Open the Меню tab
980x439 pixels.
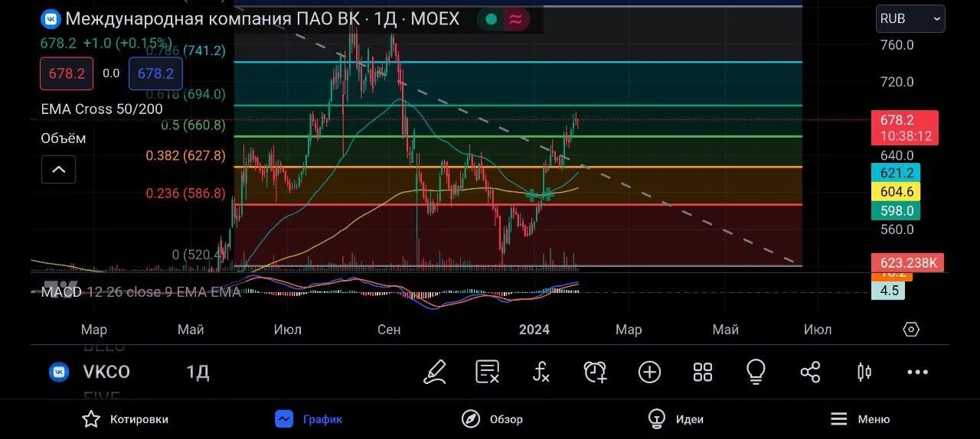(x=860, y=419)
